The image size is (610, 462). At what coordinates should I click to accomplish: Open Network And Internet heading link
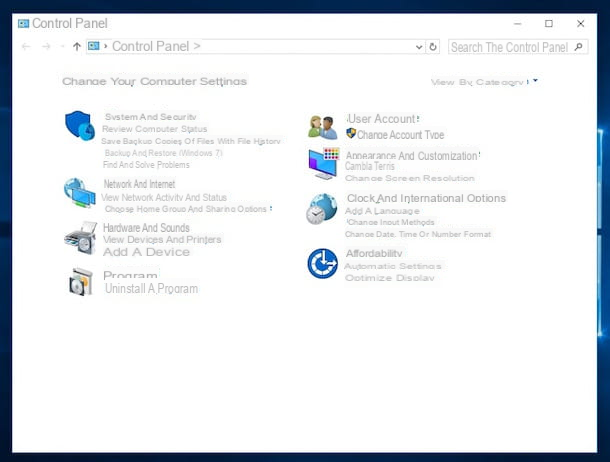click(139, 184)
